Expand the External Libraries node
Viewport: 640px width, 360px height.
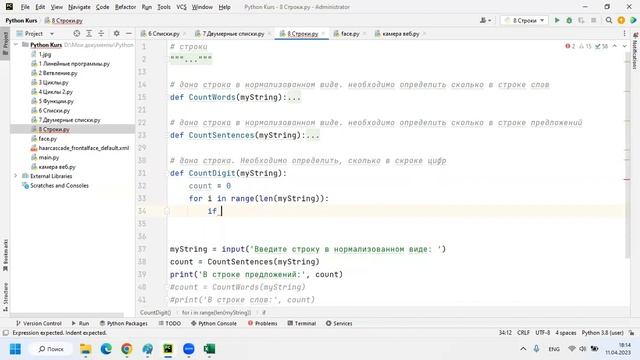tap(16, 176)
